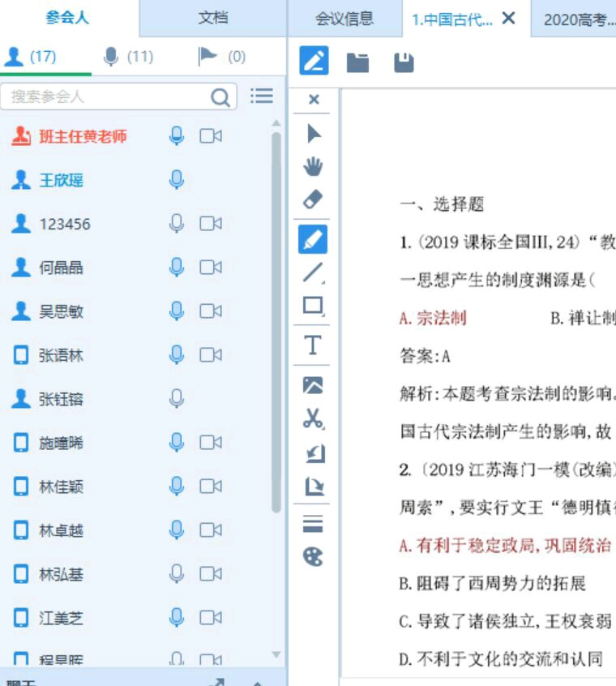Toggle microphone for 班主任黄老师
This screenshot has height=686, width=616.
(x=177, y=136)
